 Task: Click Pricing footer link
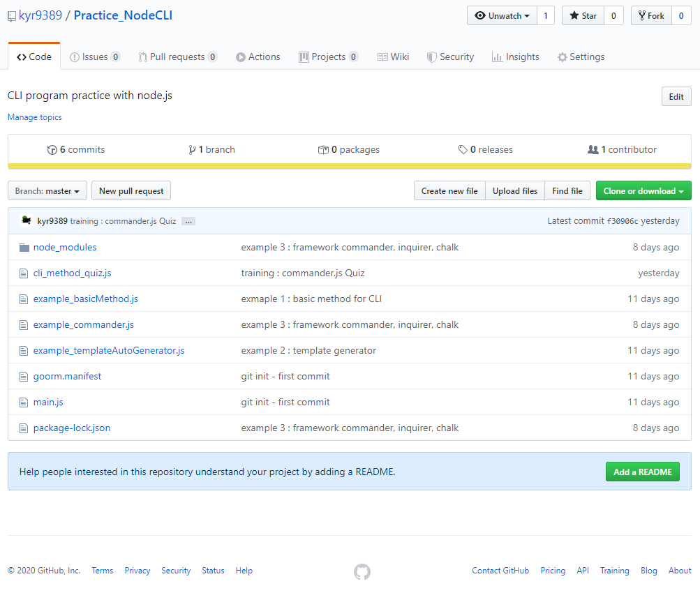point(553,571)
